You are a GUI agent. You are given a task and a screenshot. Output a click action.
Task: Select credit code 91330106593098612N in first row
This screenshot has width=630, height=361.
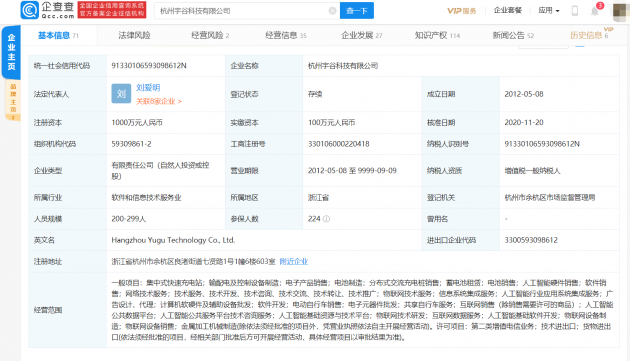pos(149,66)
